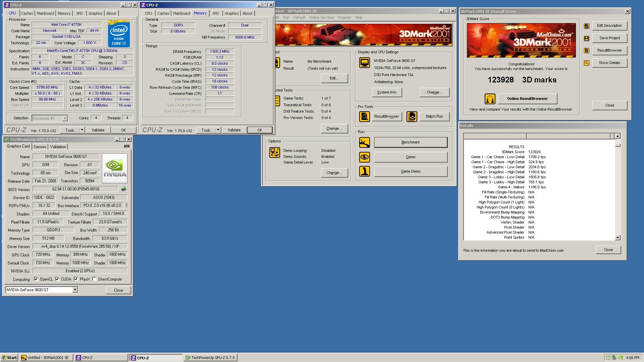Click the Bus Interface question mark icon
This screenshot has height=362, width=644.
[126, 205]
